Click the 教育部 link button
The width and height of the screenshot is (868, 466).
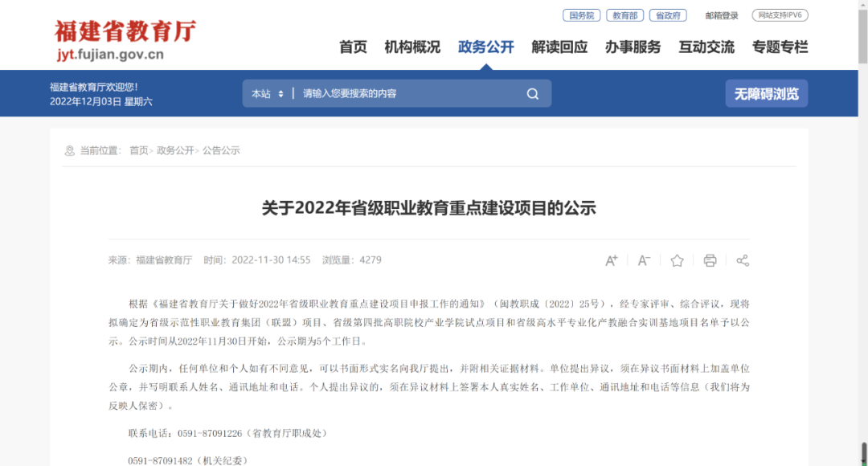[625, 15]
